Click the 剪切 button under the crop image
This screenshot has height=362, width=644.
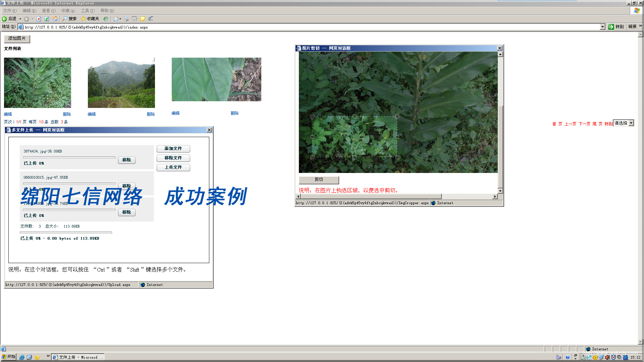point(319,180)
